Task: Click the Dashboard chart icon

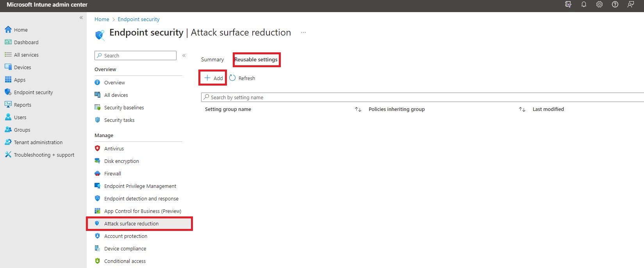Action: tap(8, 42)
